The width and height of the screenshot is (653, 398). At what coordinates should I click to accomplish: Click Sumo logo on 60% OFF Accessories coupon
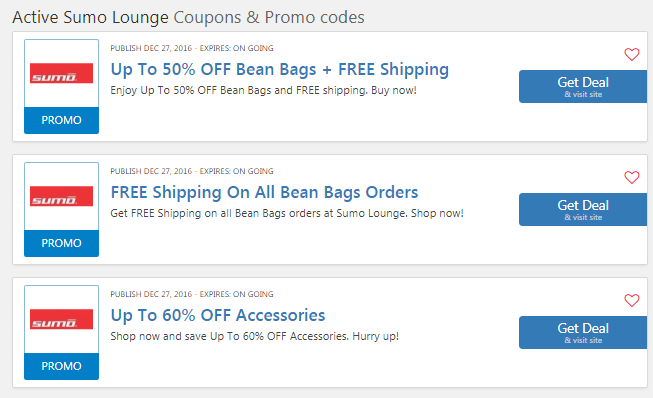(61, 319)
